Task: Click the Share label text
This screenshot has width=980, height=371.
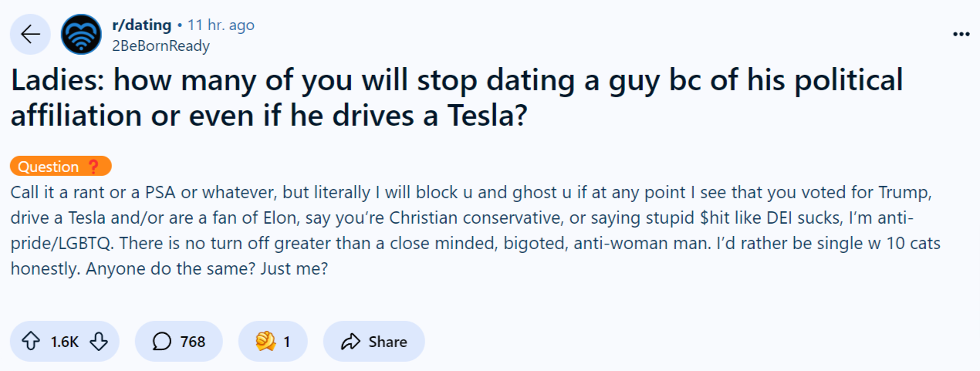Action: tap(388, 341)
